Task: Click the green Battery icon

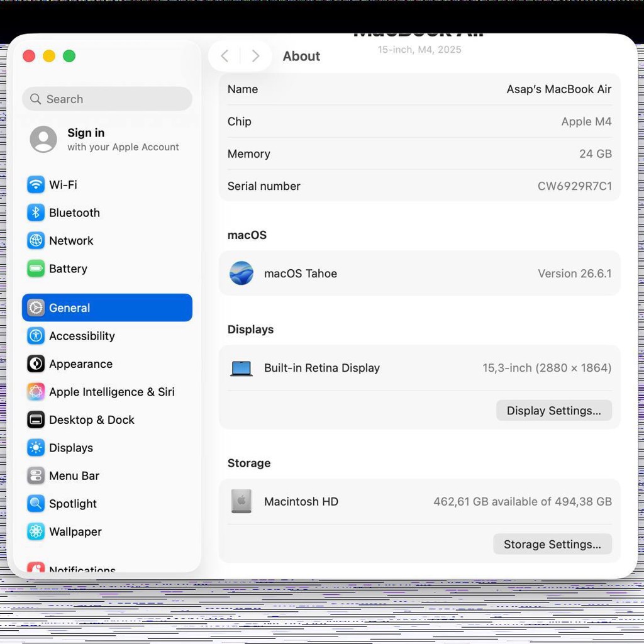Action: click(x=36, y=268)
